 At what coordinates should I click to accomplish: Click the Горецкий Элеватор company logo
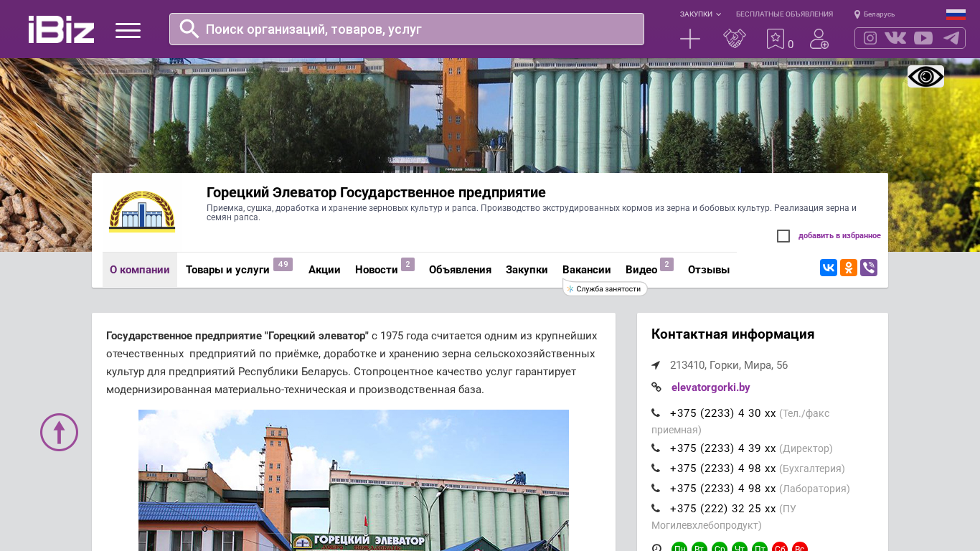coord(142,212)
